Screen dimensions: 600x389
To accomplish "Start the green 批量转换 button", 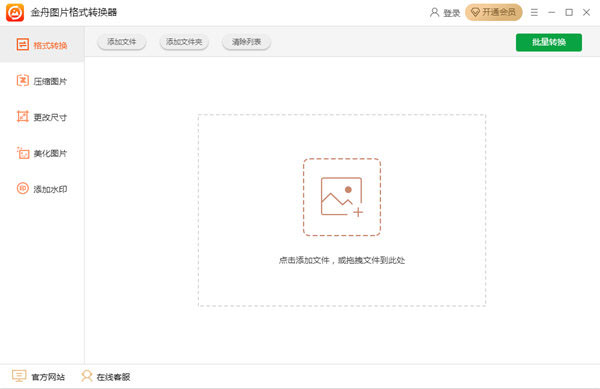I will pos(549,42).
